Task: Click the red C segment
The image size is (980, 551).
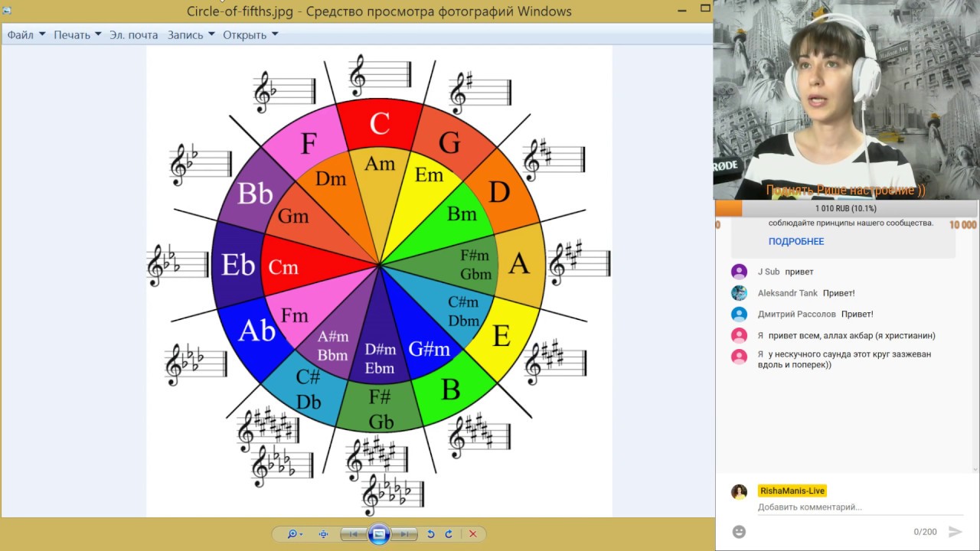Action: pos(380,124)
